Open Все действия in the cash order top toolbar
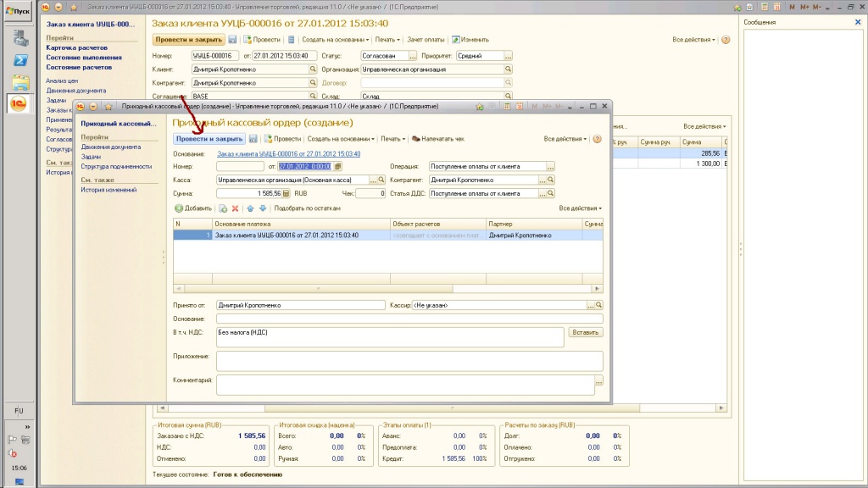Screen dimensions: 868x488 [x=565, y=139]
